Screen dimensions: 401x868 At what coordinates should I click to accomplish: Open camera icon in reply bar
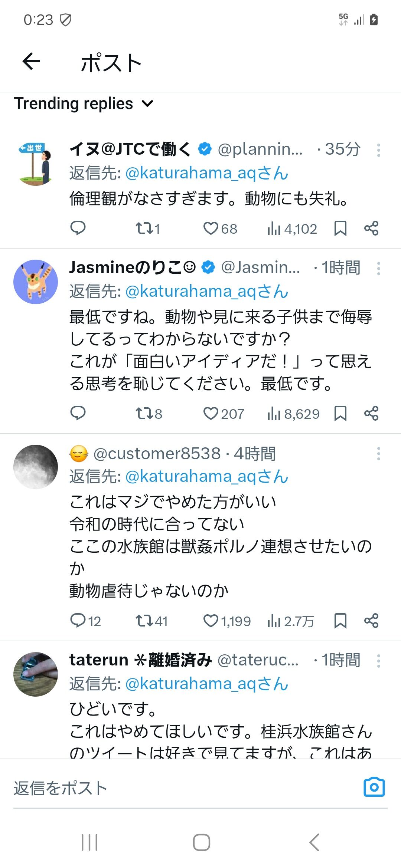(374, 787)
